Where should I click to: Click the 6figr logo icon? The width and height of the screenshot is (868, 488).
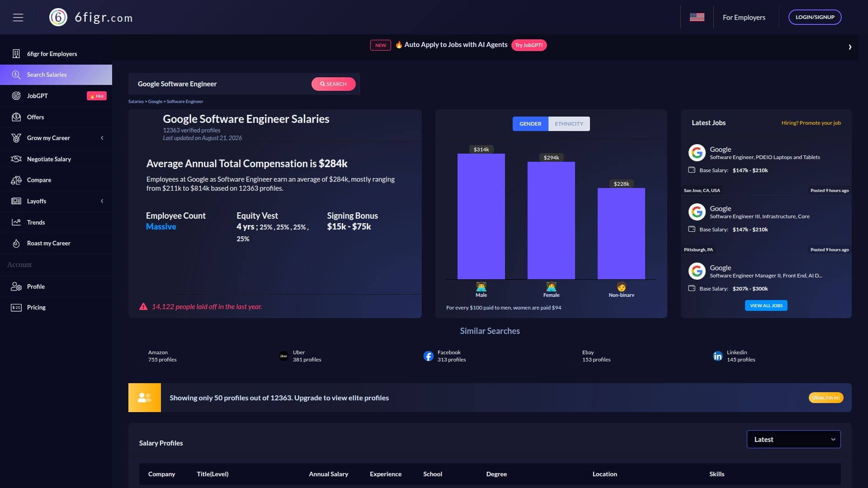click(58, 17)
